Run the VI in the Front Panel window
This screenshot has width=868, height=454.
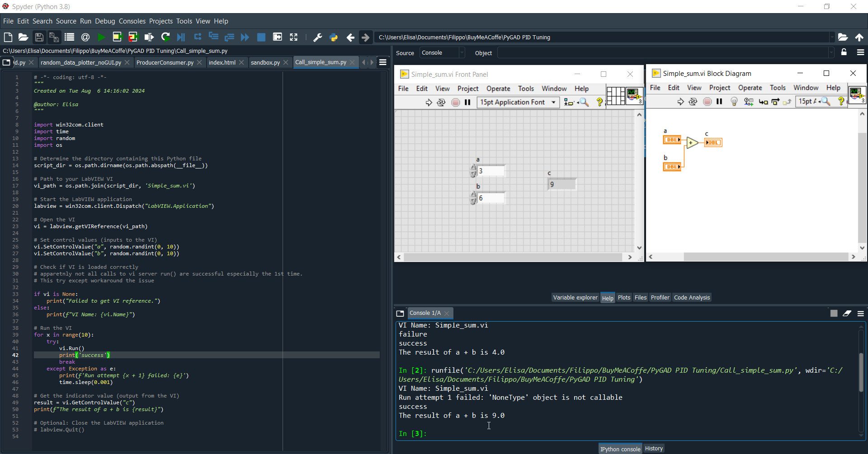click(429, 103)
